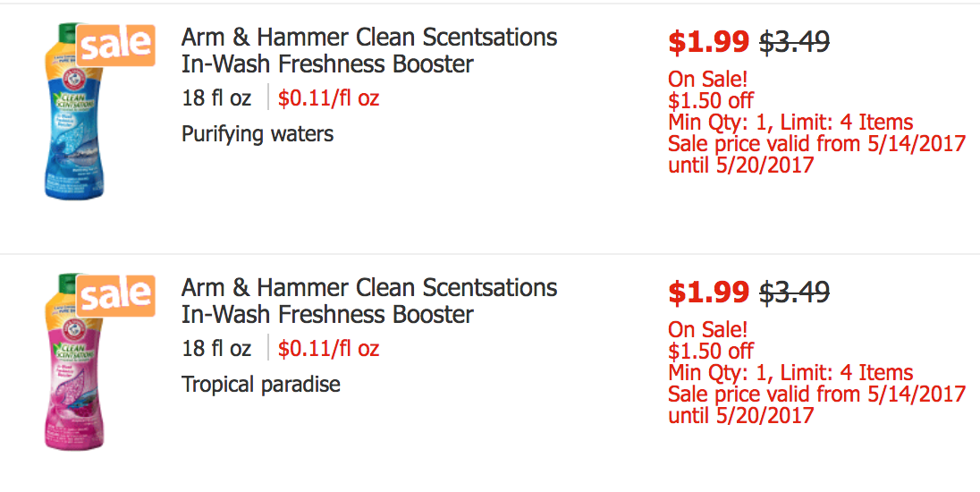The height and width of the screenshot is (492, 980).
Task: Open the second Arm & Hammer Clean Scentsations title
Action: click(368, 301)
